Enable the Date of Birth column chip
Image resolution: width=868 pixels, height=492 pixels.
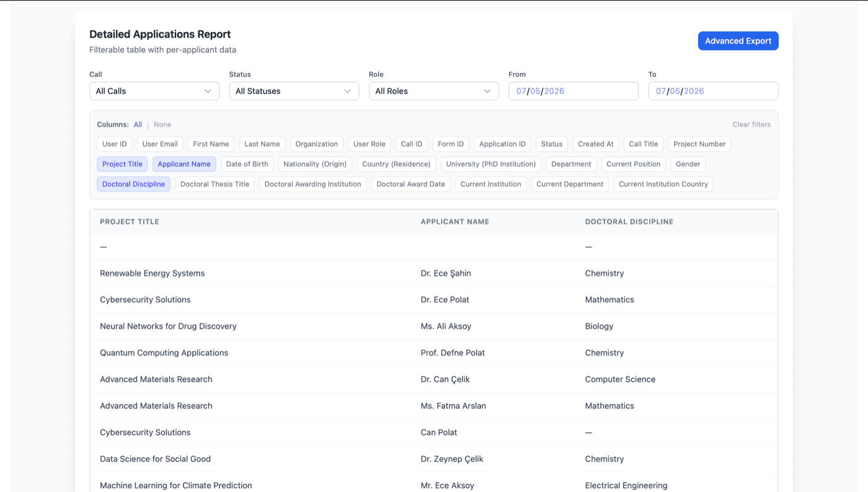pos(247,164)
